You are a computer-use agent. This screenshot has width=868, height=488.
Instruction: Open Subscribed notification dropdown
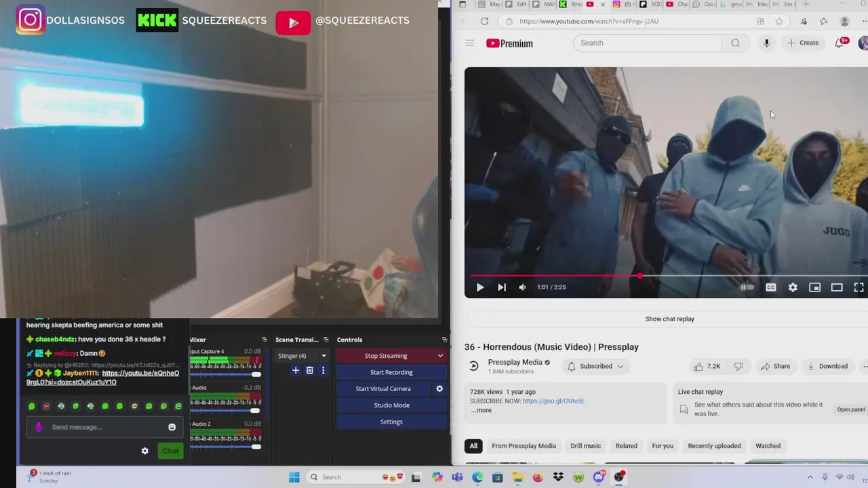(x=597, y=366)
